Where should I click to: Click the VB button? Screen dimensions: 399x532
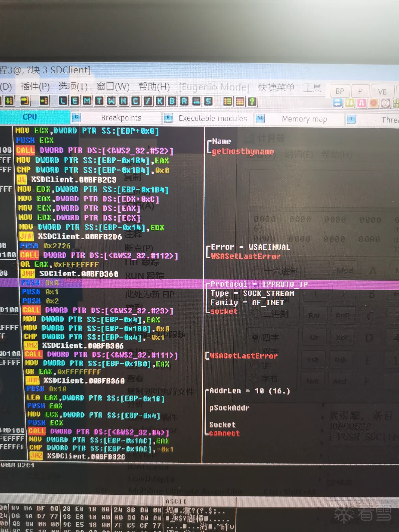[382, 92]
